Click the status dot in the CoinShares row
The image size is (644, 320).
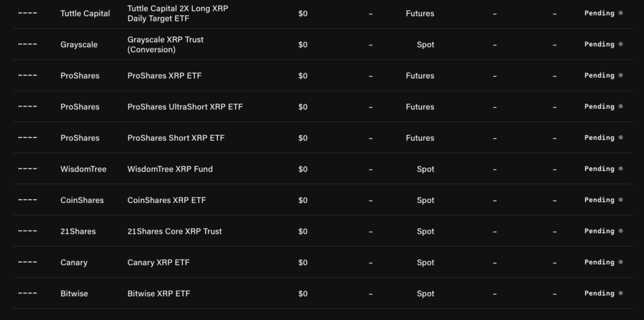621,200
